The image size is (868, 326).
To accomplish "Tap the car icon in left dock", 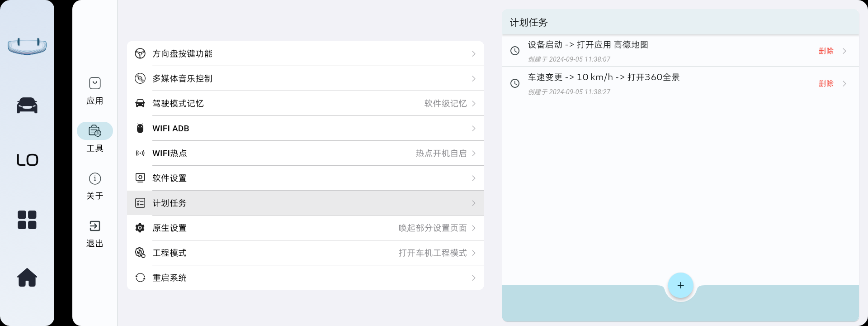I will 27,105.
